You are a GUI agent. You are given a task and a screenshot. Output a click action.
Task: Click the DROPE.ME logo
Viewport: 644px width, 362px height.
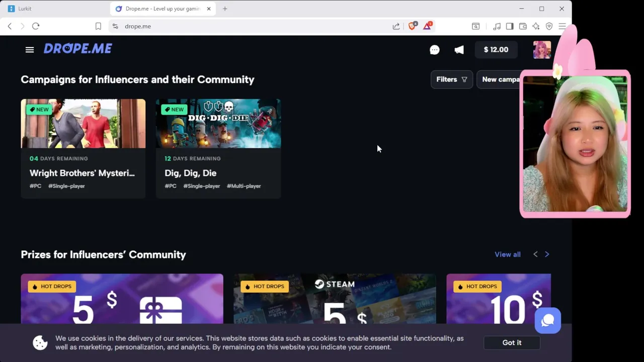coord(78,49)
